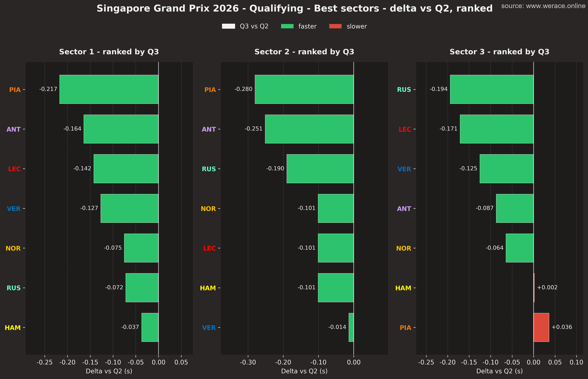The height and width of the screenshot is (379, 588).
Task: Click the -0.251 value label for ANT
Action: tap(253, 129)
